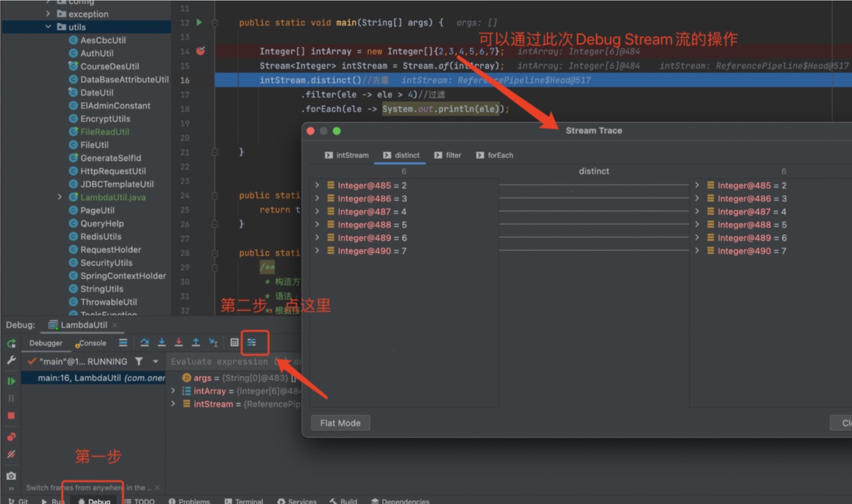This screenshot has width=852, height=504.
Task: Open the forEach tab in Stream Trace
Action: (494, 155)
